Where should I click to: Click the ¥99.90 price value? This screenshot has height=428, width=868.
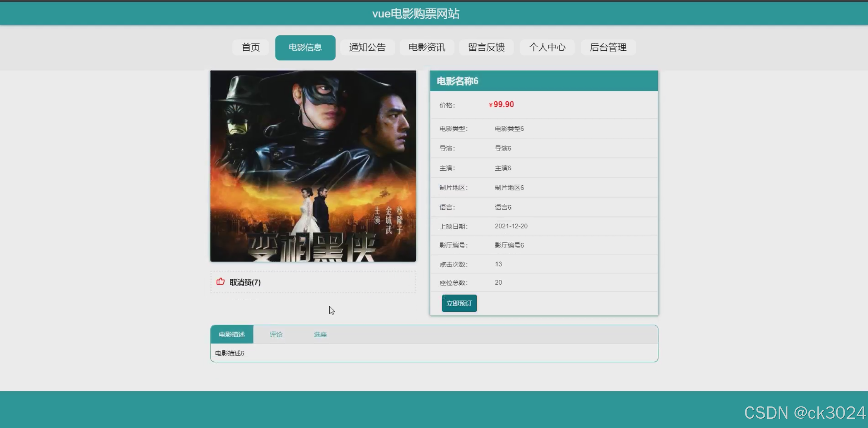501,105
